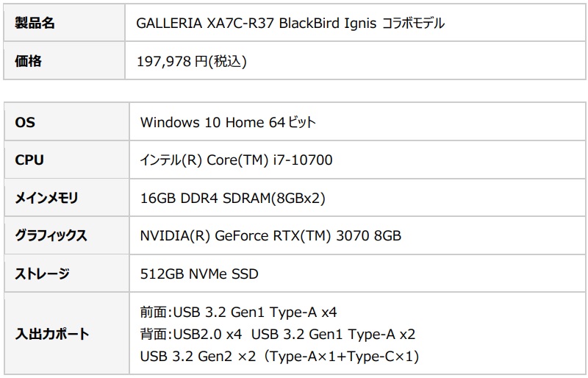Select the 197,978円(税込) price value
This screenshot has width=588, height=378.
(x=191, y=62)
